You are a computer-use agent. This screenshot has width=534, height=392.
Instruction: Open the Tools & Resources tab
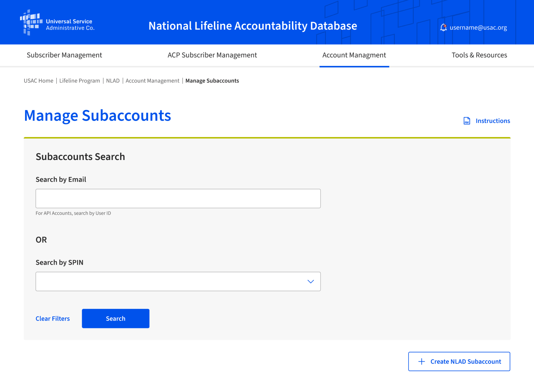(479, 55)
